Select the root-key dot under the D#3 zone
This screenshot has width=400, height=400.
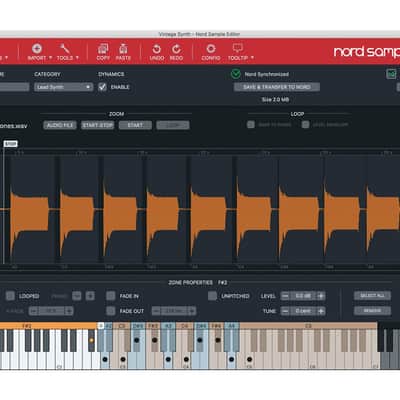(137, 340)
